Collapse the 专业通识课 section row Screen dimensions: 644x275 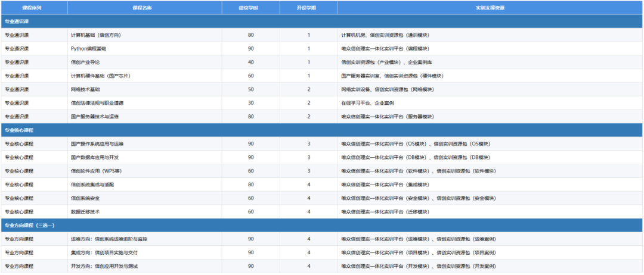[17, 21]
